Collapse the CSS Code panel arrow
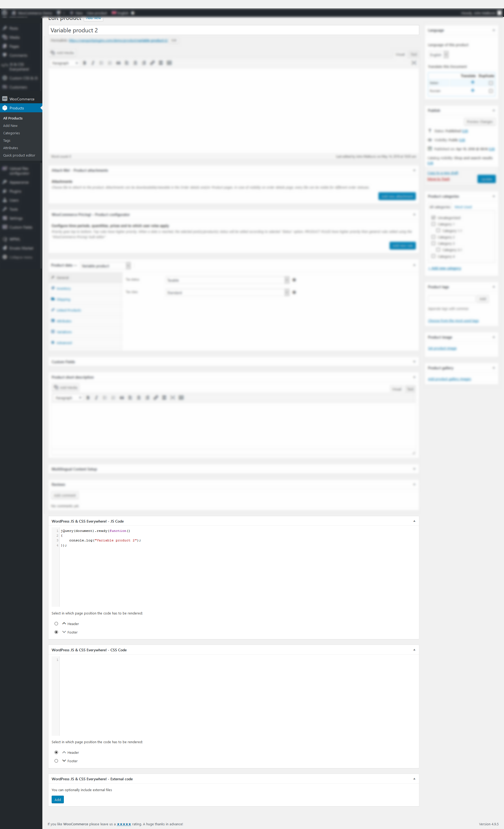 tap(414, 650)
